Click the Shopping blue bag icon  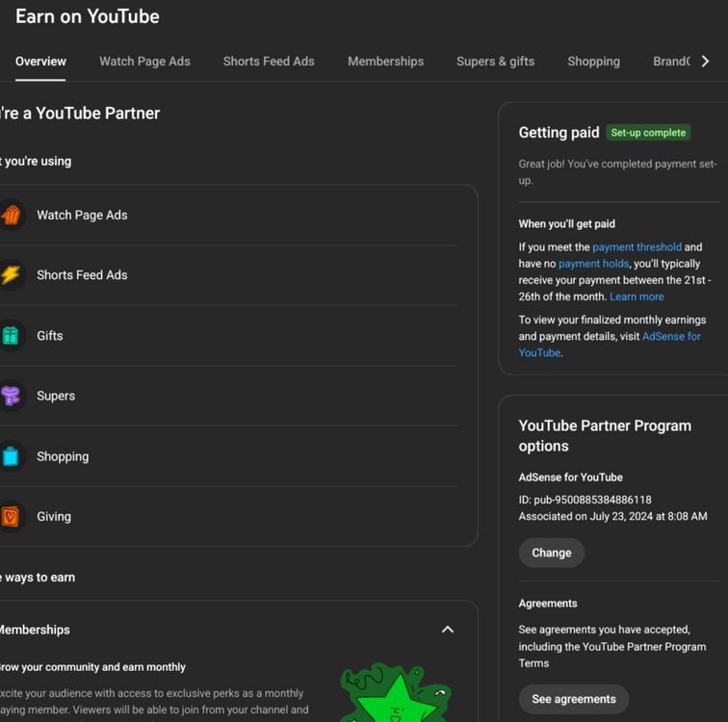pyautogui.click(x=11, y=456)
